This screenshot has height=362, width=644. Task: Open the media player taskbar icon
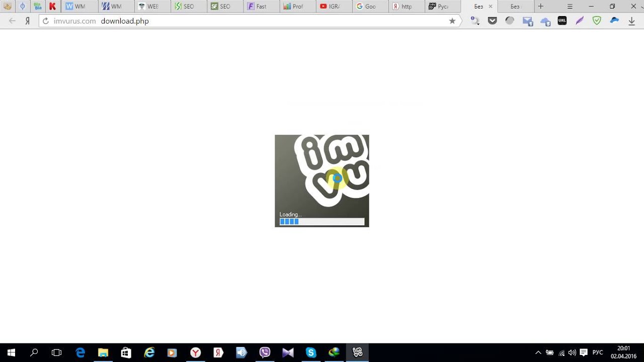click(173, 352)
